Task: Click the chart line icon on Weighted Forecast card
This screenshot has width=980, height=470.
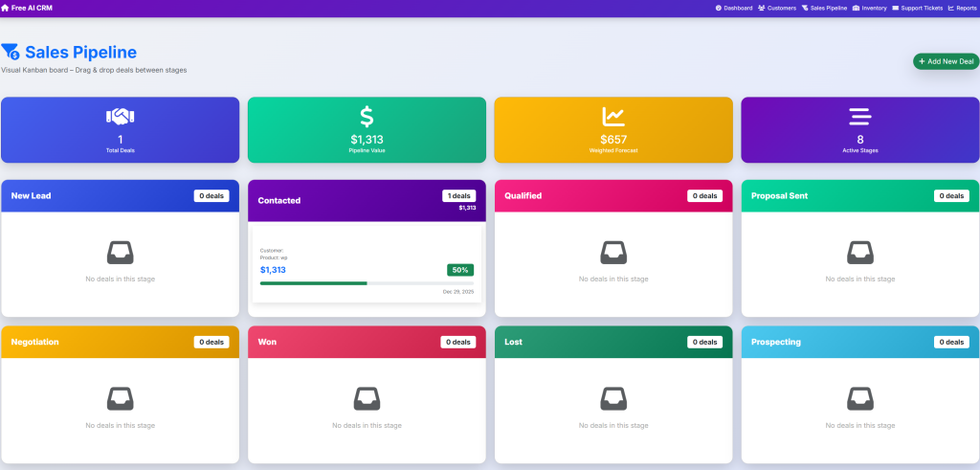Action: pos(613,116)
